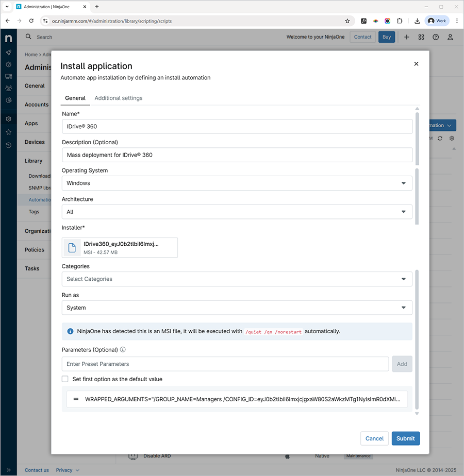Open the Run as dropdown
The width and height of the screenshot is (464, 476).
coord(237,308)
